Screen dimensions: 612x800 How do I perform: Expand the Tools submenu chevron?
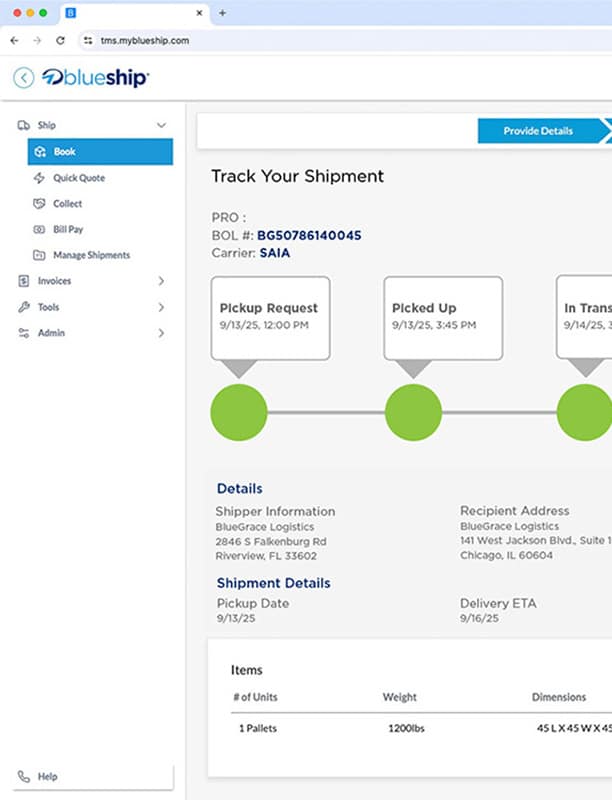161,307
